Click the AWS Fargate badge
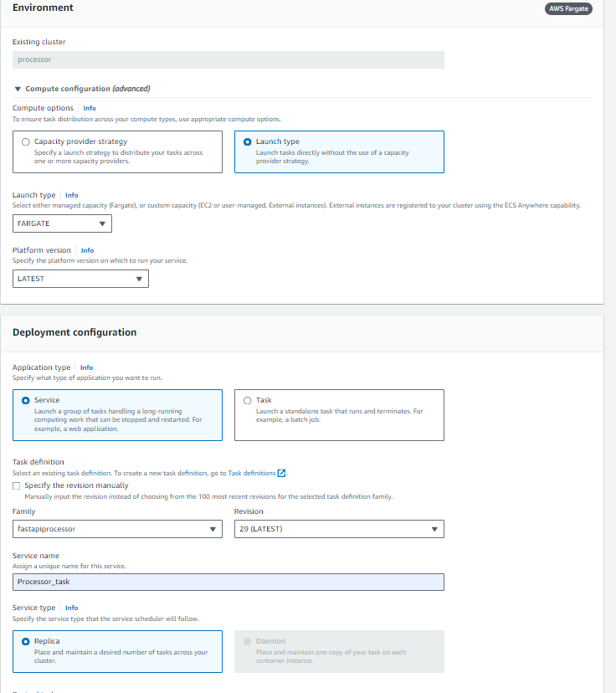Viewport: 616px width, 693px height. tap(567, 8)
